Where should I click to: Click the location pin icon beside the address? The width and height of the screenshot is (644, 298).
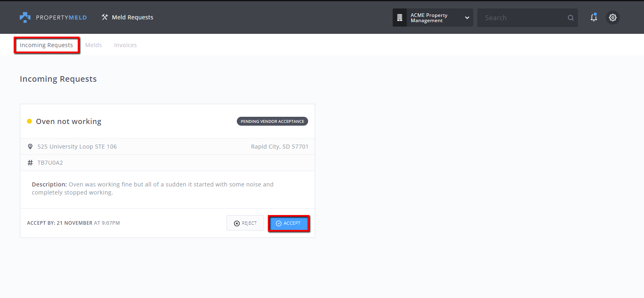coord(30,147)
